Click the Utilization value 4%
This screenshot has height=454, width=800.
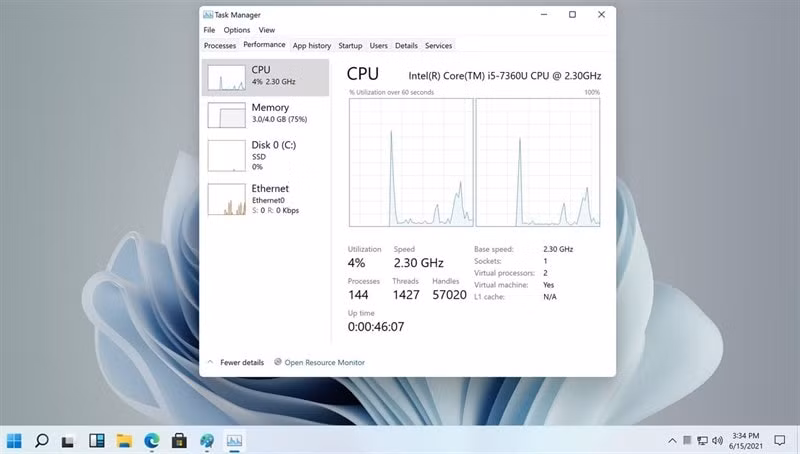356,263
